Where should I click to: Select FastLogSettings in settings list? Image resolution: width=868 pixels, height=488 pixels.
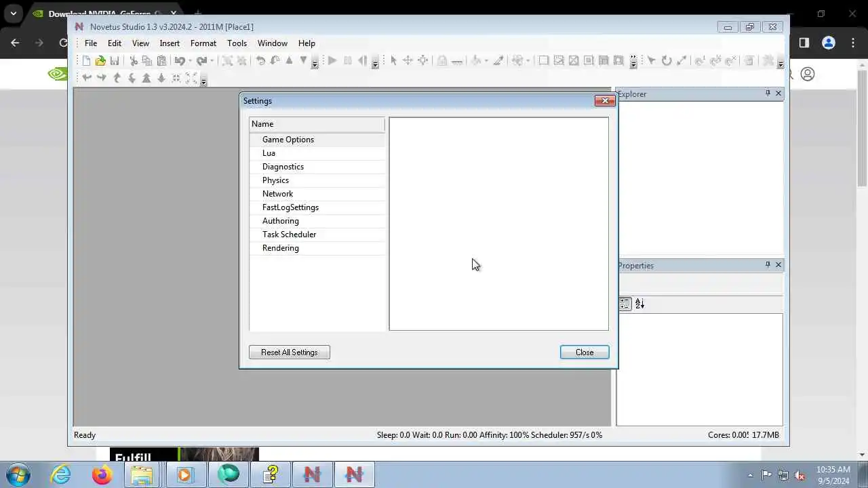317,207
